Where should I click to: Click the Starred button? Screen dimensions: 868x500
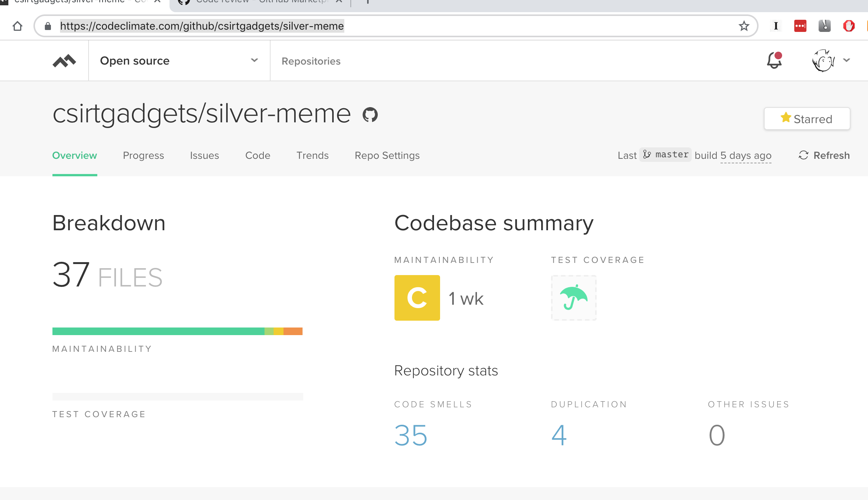pyautogui.click(x=807, y=119)
